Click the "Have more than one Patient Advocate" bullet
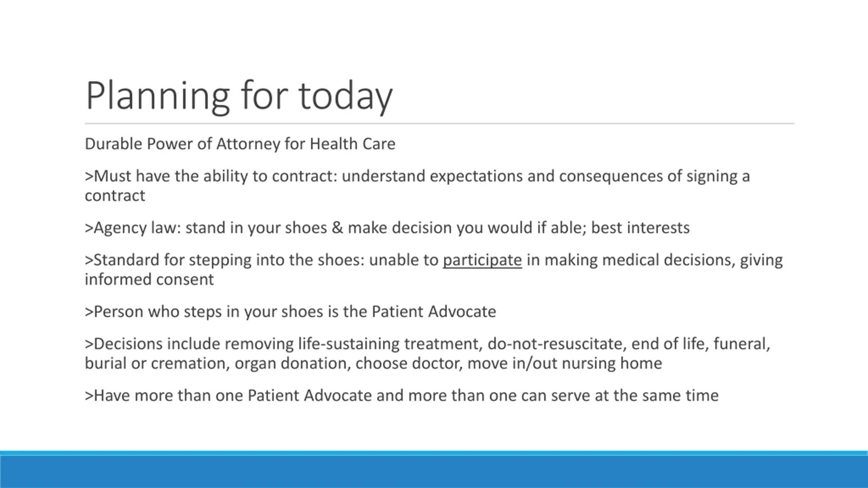This screenshot has width=868, height=488. click(401, 395)
